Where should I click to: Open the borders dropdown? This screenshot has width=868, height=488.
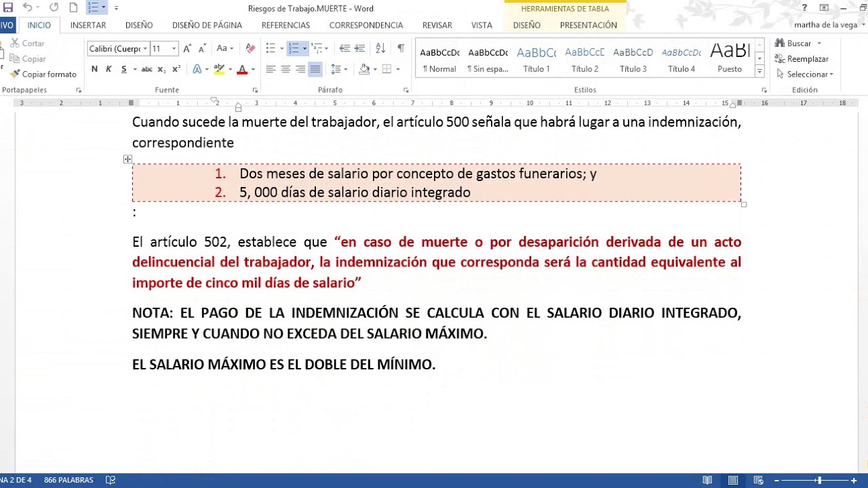click(397, 69)
